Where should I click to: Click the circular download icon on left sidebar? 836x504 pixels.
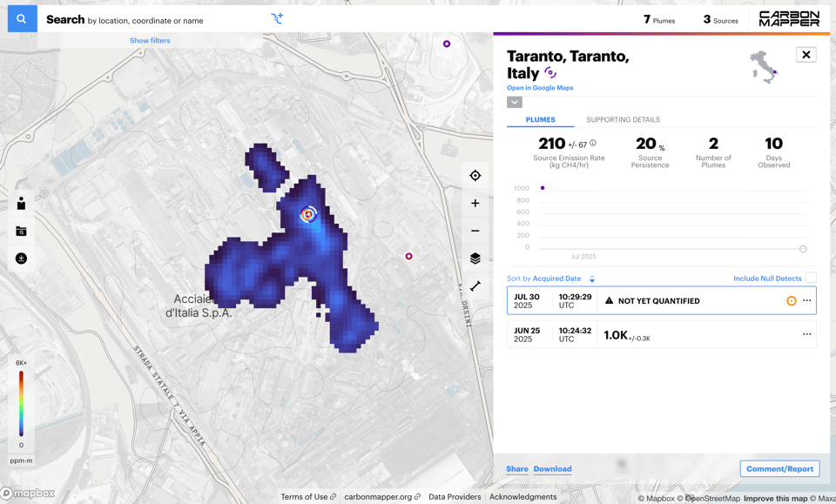coord(21,259)
